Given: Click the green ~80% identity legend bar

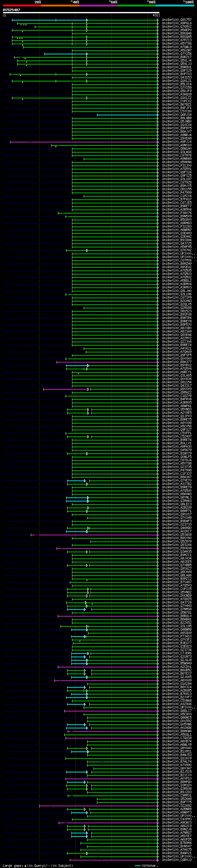Looking at the screenshot, I should pos(137,6).
